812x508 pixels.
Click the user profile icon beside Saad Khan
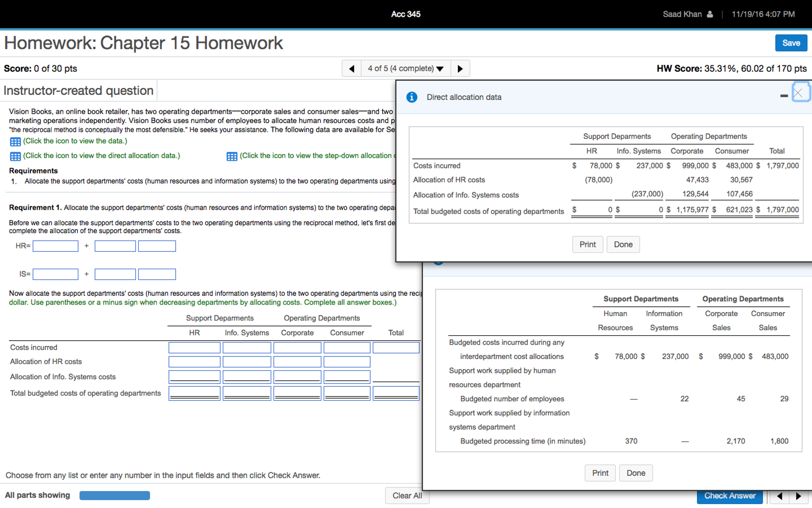pyautogui.click(x=710, y=14)
